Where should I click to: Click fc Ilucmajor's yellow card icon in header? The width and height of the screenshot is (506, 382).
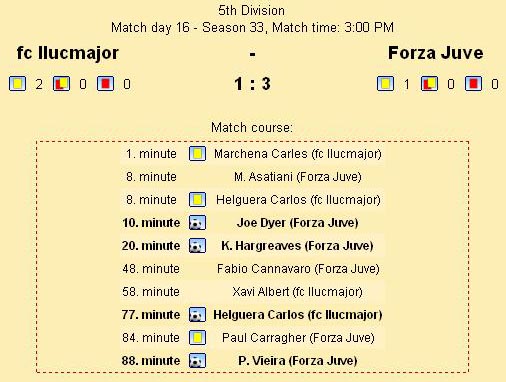coord(17,83)
